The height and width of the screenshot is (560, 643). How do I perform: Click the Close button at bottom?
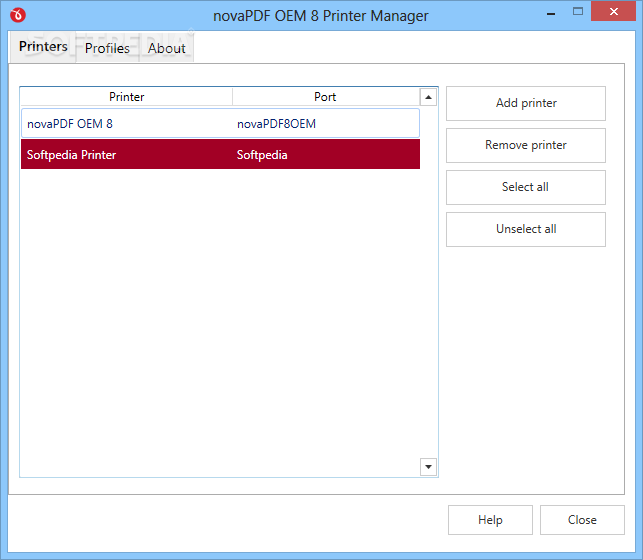582,520
